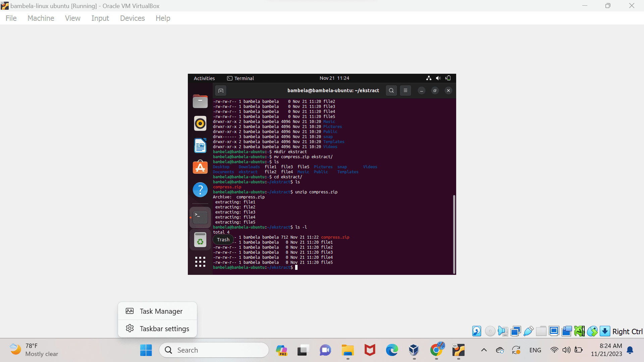Click the Ubuntu network status icon
This screenshot has width=644, height=362.
tap(429, 78)
